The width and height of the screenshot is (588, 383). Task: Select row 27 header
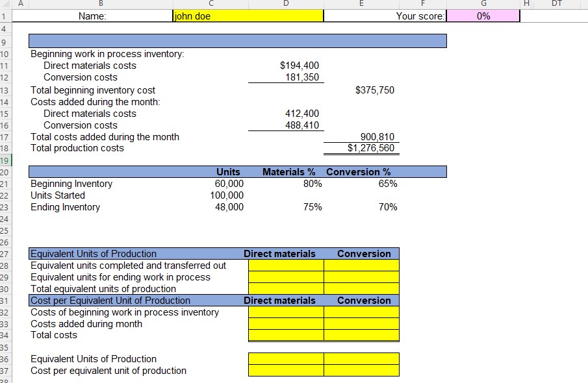click(x=5, y=254)
